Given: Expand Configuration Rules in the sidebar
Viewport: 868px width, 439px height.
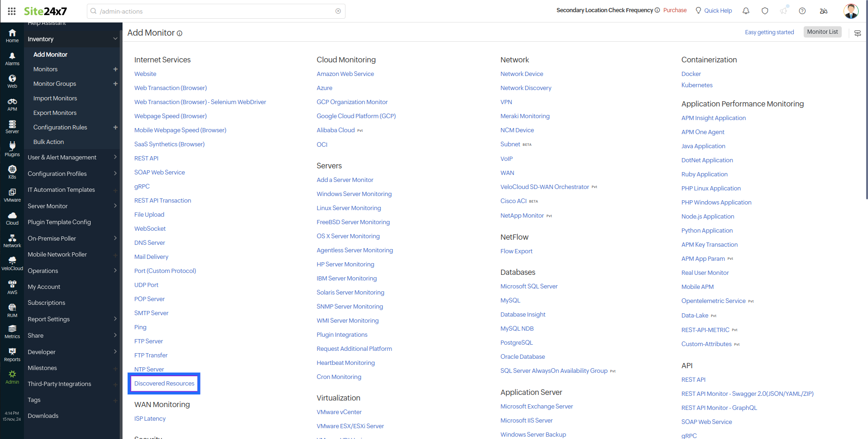Looking at the screenshot, I should click(60, 127).
